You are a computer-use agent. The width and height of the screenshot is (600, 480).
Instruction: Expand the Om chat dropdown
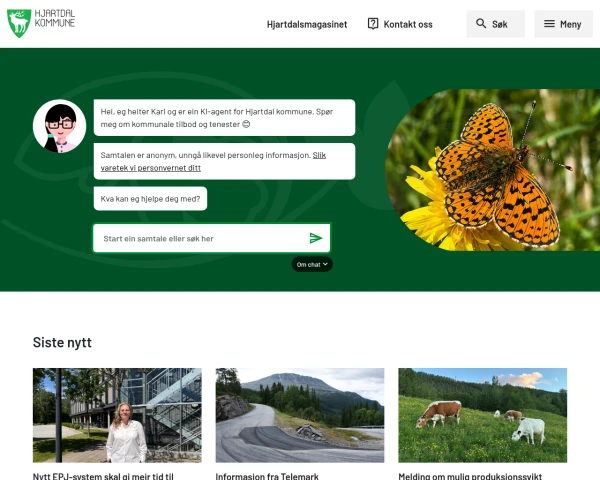coord(312,264)
